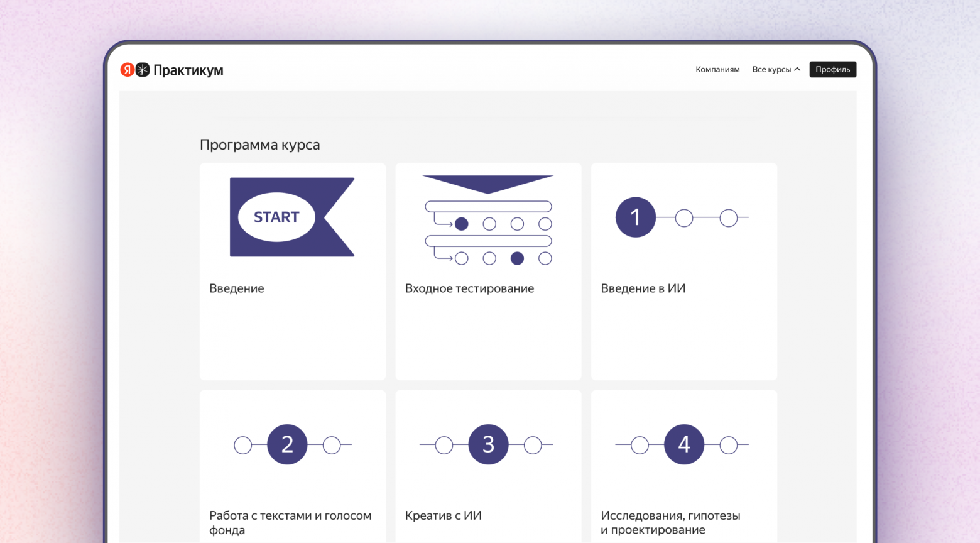The height and width of the screenshot is (543, 980).
Task: Open the Введение в ИИ card title
Action: [643, 288]
